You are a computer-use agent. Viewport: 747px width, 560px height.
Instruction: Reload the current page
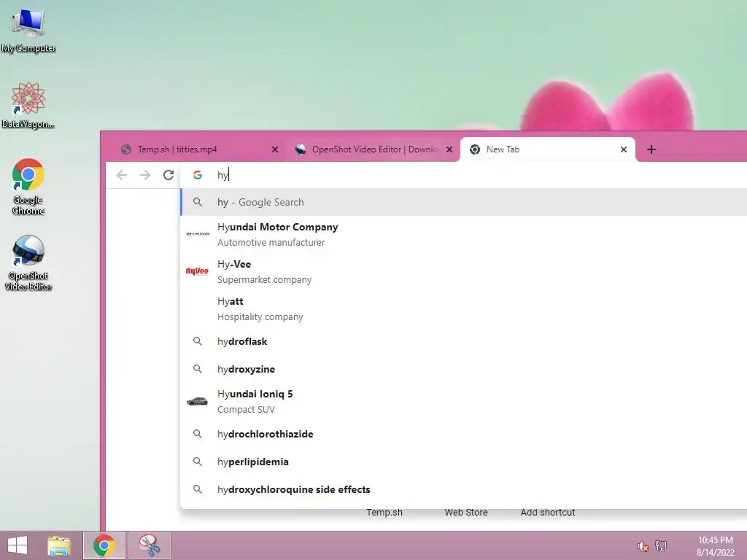coord(169,175)
